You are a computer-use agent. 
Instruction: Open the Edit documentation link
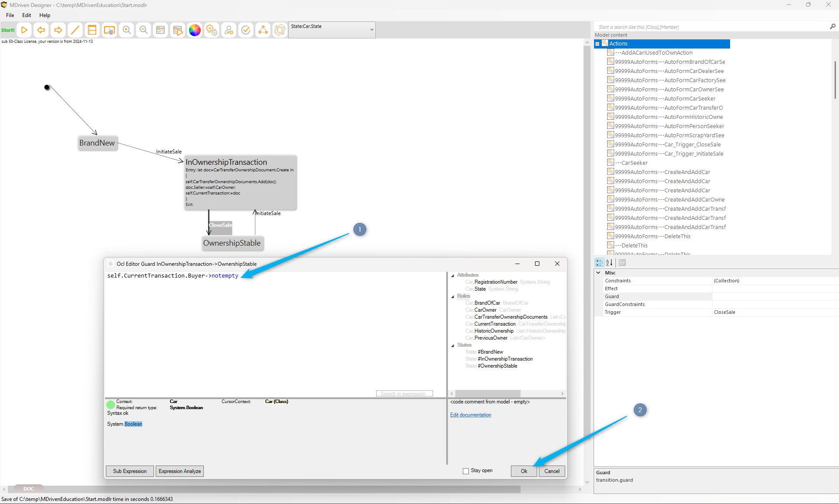tap(471, 415)
